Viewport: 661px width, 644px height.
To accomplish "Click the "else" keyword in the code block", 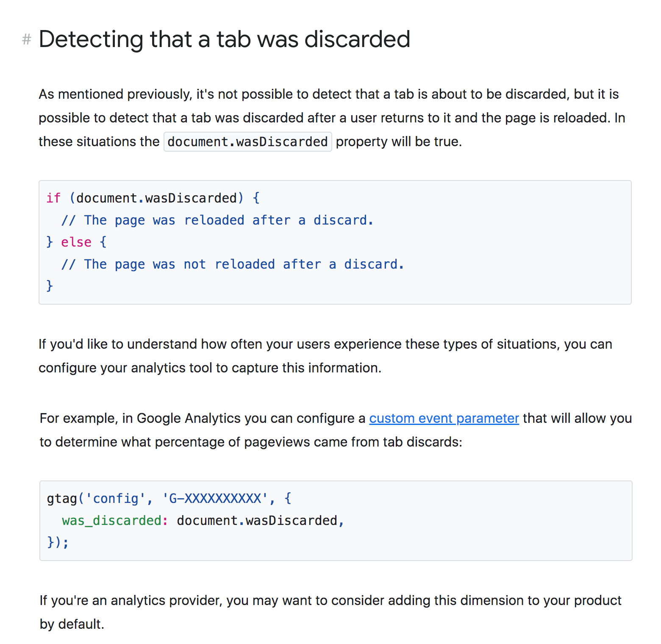I will tap(76, 242).
